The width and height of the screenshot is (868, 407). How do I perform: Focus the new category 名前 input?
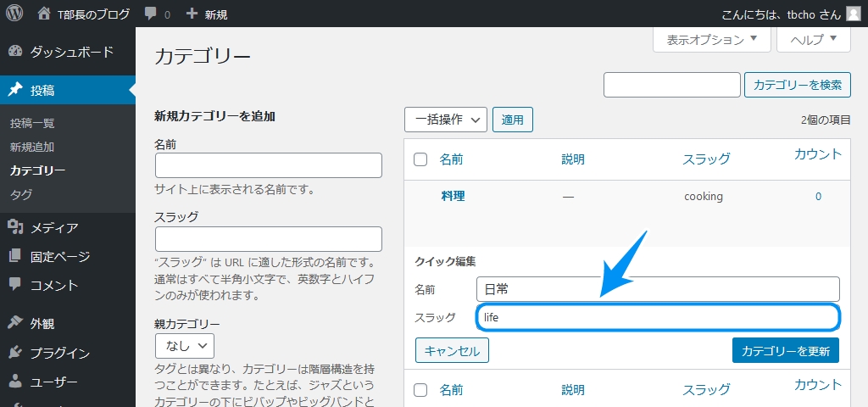point(269,165)
